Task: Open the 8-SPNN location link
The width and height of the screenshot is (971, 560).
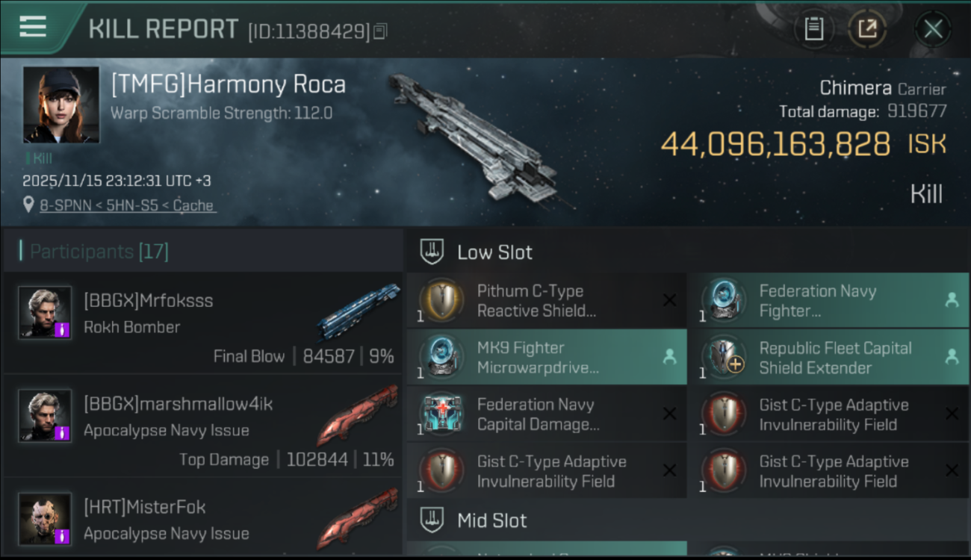Action: pos(127,205)
